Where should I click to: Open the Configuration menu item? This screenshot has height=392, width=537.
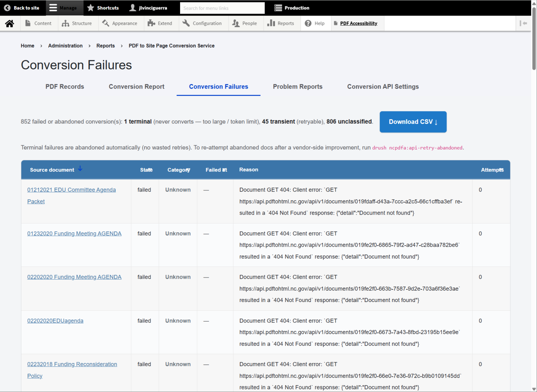202,23
